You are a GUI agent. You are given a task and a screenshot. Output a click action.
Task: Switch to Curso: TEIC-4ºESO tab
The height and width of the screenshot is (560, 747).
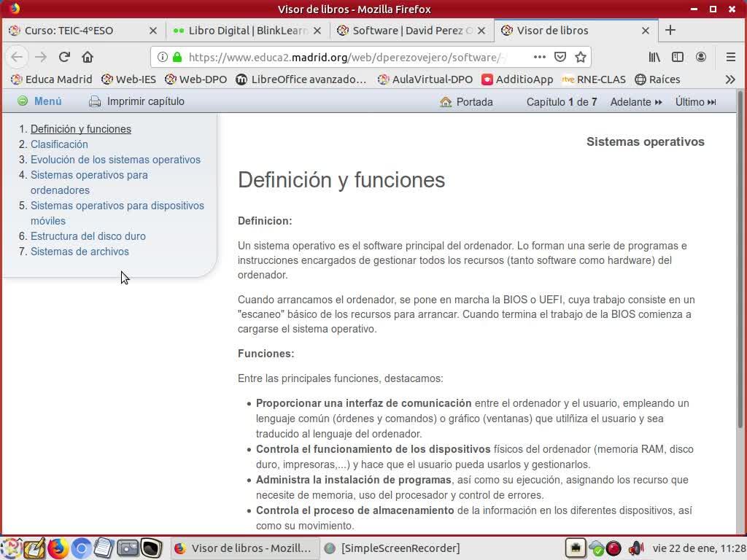click(83, 31)
